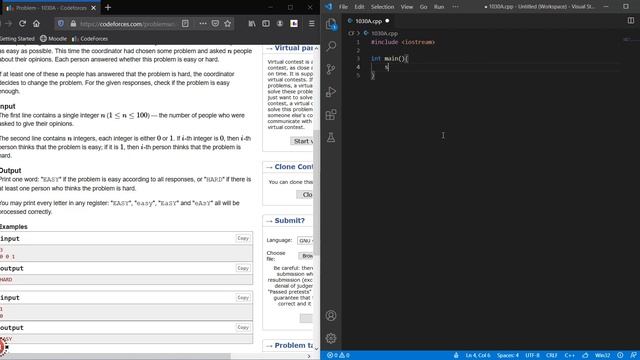
Task: Select the 1030A.cpp editor tab
Action: [x=368, y=21]
